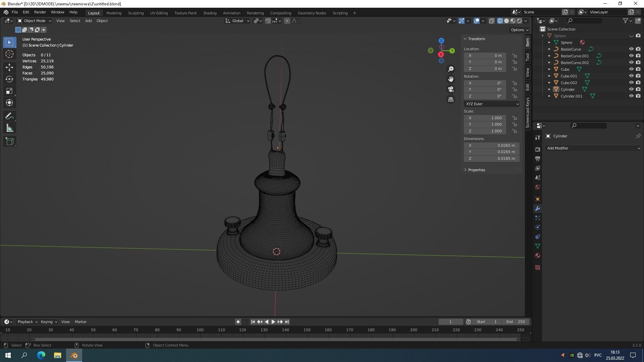The image size is (644, 362).
Task: Open Microsoft Edge from the taskbar
Action: click(41, 355)
